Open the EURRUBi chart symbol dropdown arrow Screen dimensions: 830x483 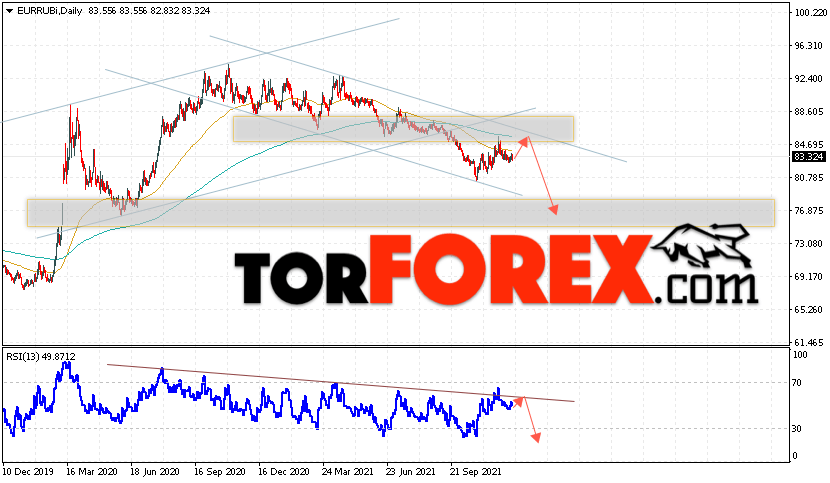pos(9,11)
